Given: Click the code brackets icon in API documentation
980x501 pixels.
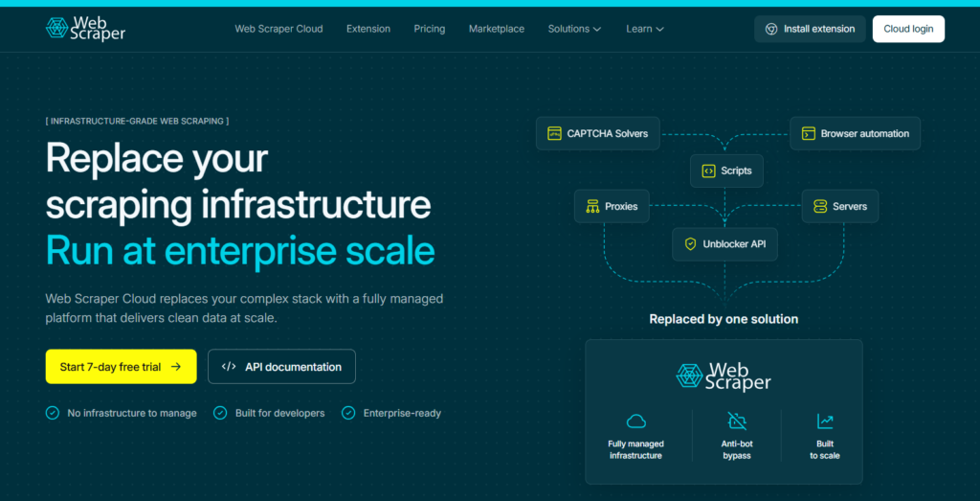Looking at the screenshot, I should pos(230,367).
